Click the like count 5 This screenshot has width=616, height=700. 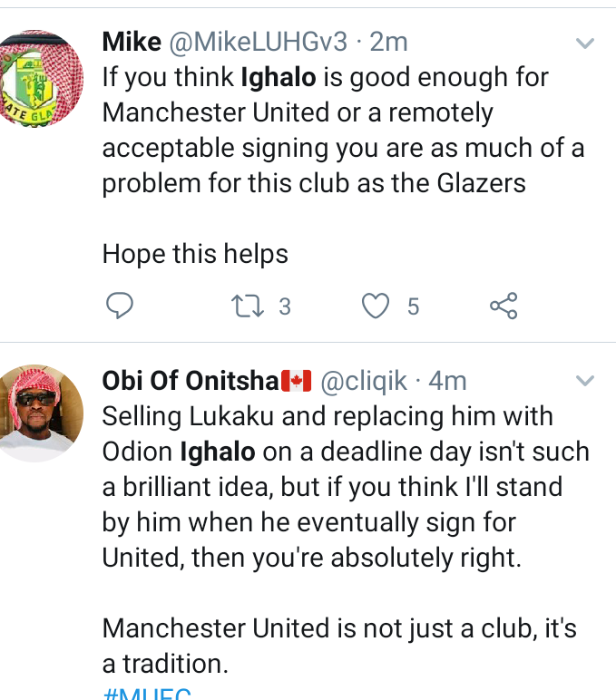click(413, 307)
